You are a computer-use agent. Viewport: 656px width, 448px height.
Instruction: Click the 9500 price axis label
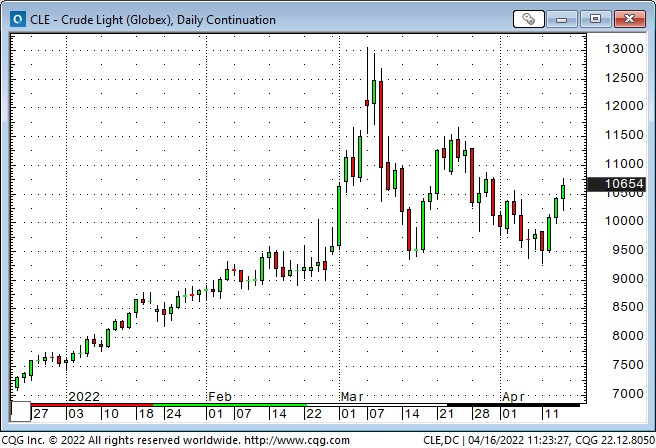point(628,250)
